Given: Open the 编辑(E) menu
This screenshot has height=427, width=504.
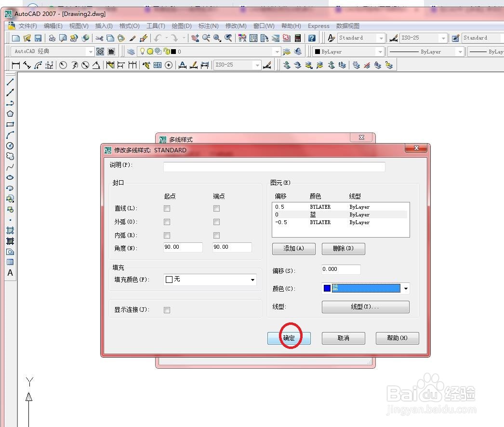Looking at the screenshot, I should coord(53,26).
